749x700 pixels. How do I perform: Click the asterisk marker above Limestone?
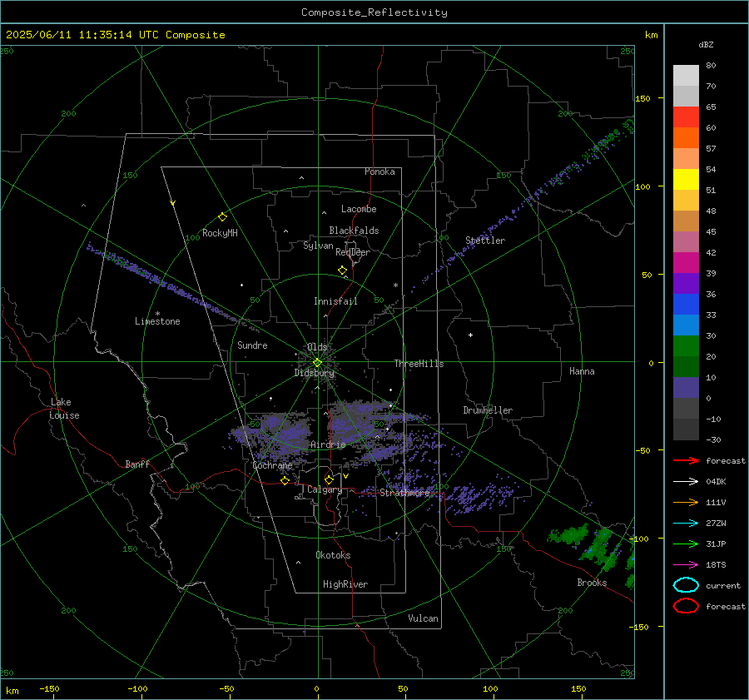pyautogui.click(x=157, y=314)
